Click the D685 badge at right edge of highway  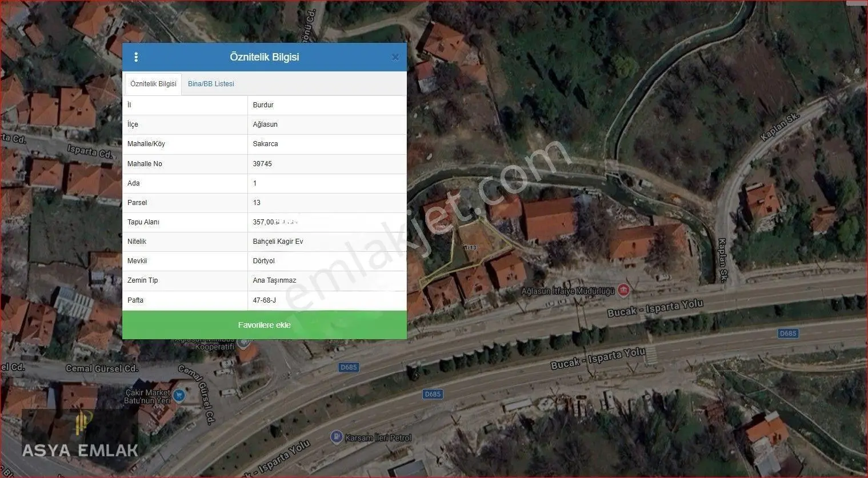point(788,333)
